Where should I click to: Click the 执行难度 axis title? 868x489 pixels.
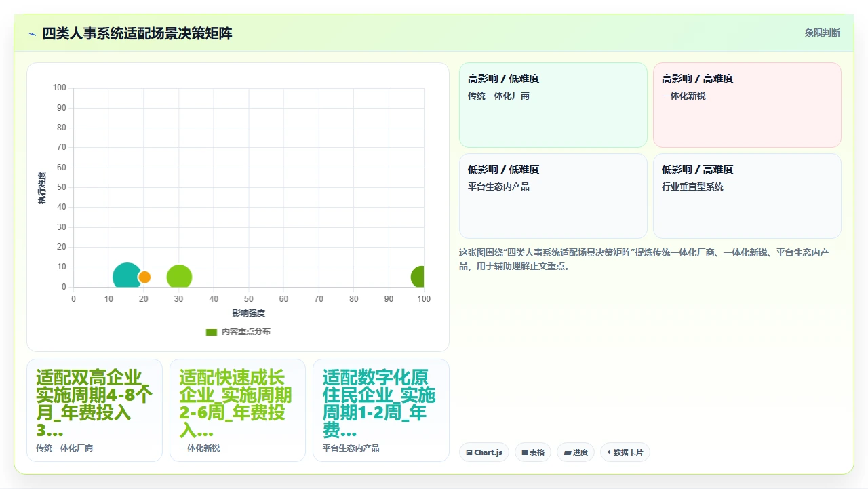click(42, 188)
